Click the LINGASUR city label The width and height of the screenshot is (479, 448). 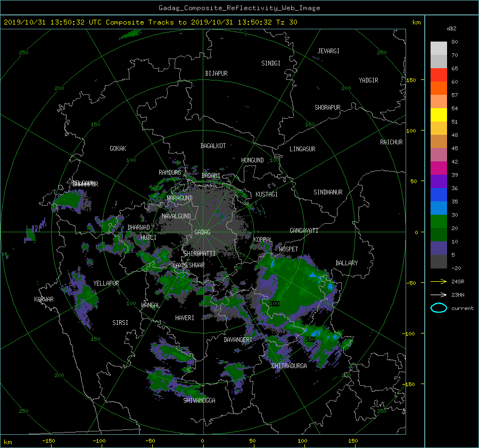[x=302, y=149]
